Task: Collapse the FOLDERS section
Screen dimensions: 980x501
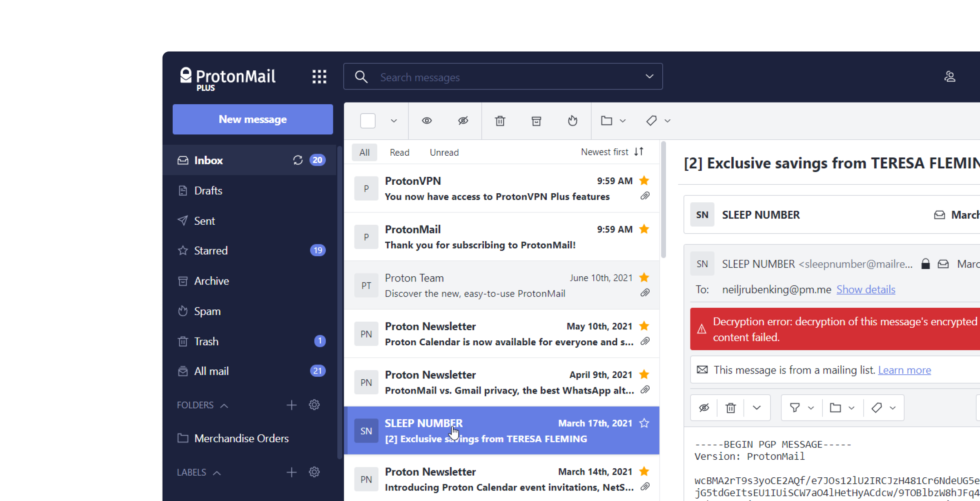Action: pos(224,405)
